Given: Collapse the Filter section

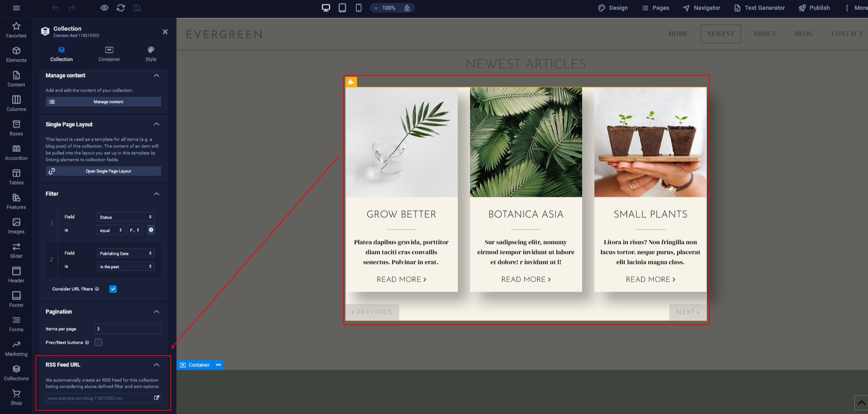Looking at the screenshot, I should pyautogui.click(x=157, y=194).
